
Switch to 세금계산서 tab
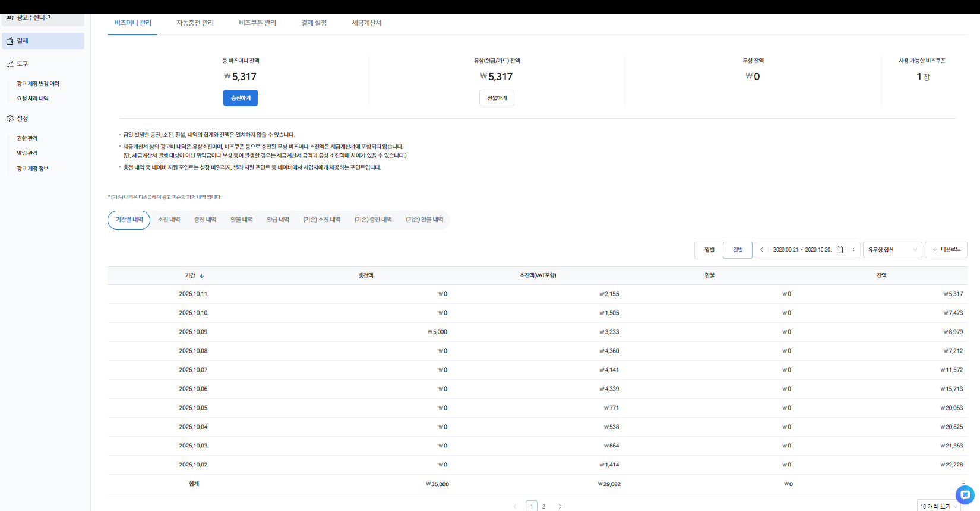coord(366,23)
